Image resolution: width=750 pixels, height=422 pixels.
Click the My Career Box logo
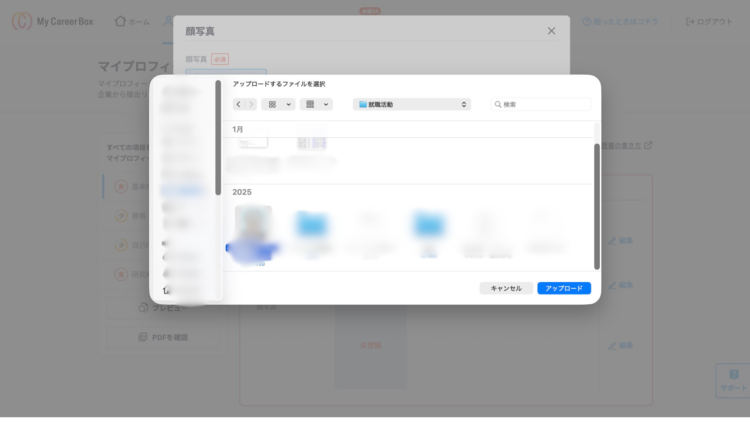[x=53, y=22]
